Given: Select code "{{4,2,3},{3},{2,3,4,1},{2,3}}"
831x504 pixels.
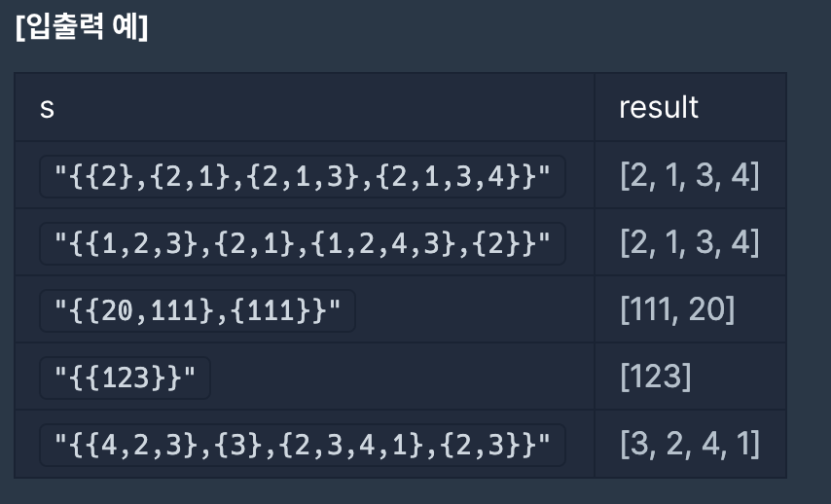Looking at the screenshot, I should click(x=303, y=446).
